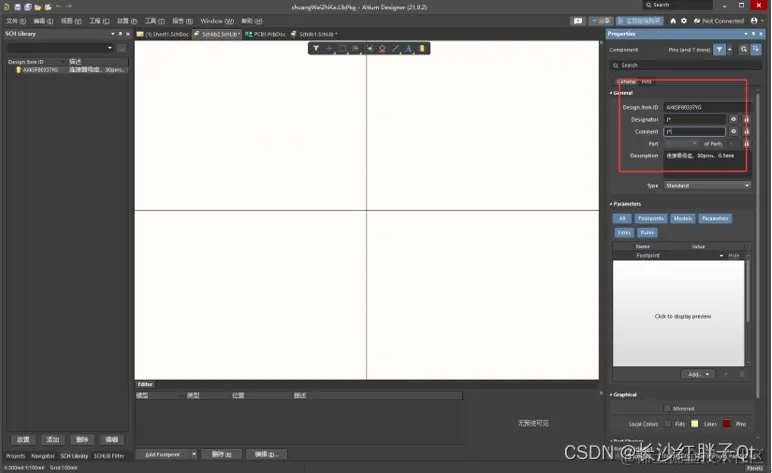Viewport: 772px width, 473px height.
Task: Switch to the Projects panel tab
Action: pyautogui.click(x=15, y=456)
